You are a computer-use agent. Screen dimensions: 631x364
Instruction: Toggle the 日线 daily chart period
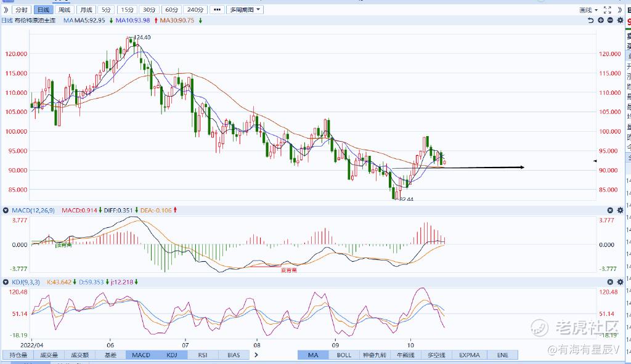pos(43,10)
